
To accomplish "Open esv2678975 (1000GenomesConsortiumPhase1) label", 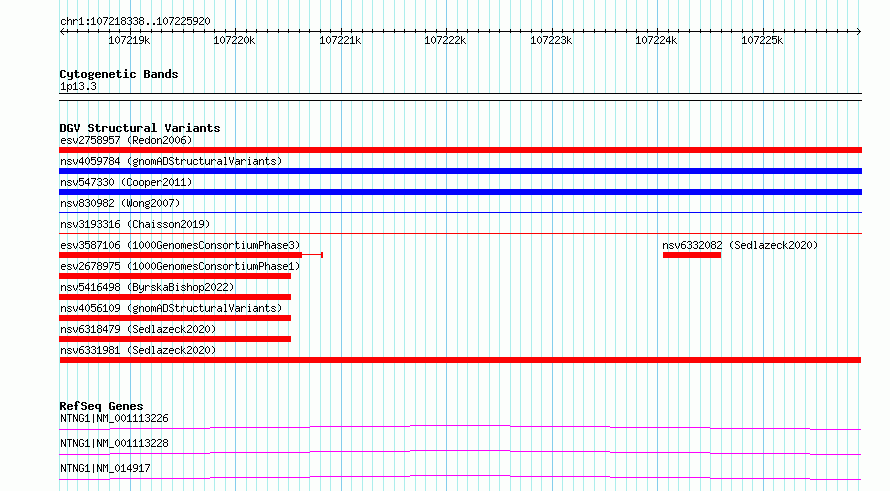I will click(180, 266).
